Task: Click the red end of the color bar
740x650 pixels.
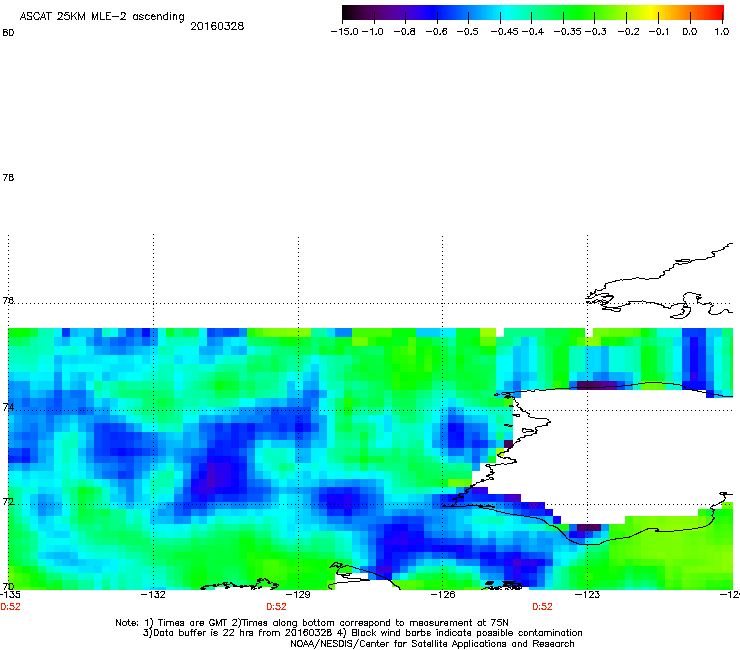Action: [719, 12]
